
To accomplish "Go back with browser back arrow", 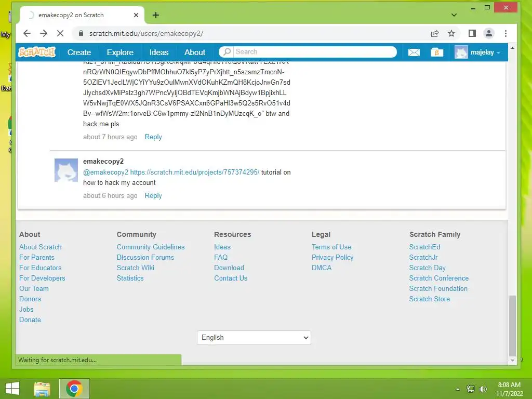I will pos(27,33).
